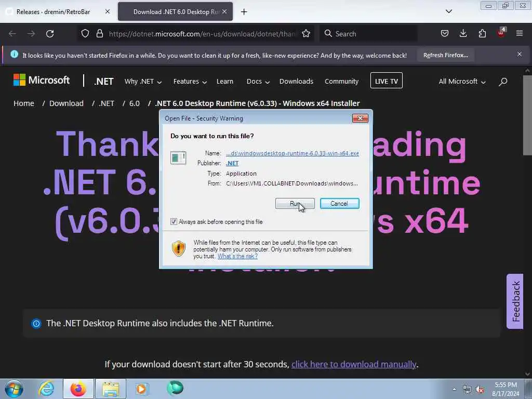The width and height of the screenshot is (532, 399).
Task: Close the Download .NET 6.0 tab
Action: pyautogui.click(x=224, y=11)
